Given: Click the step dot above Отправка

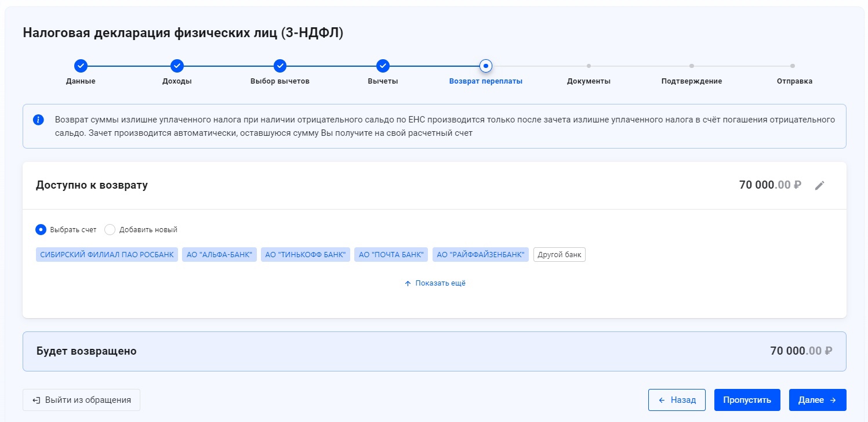Looking at the screenshot, I should click(793, 66).
